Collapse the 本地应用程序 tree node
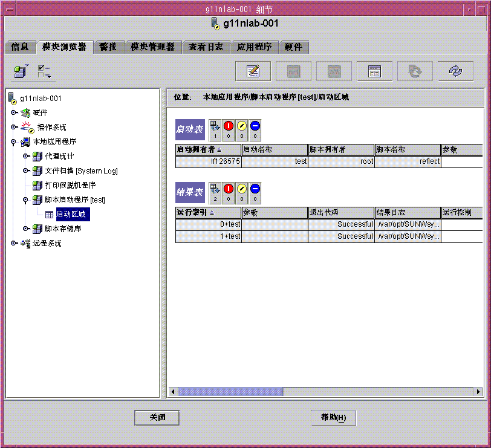This screenshot has height=448, width=491. click(13, 142)
